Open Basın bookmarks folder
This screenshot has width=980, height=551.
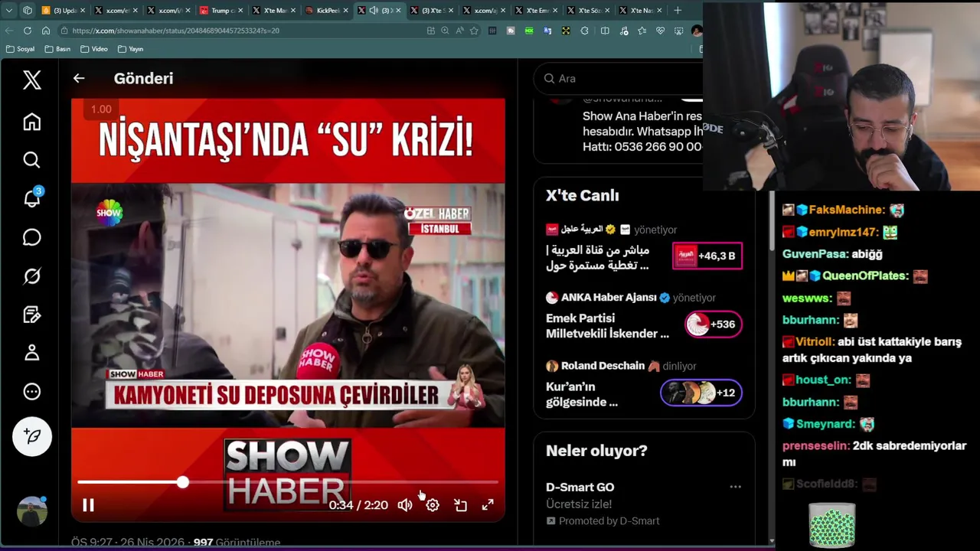tap(57, 49)
